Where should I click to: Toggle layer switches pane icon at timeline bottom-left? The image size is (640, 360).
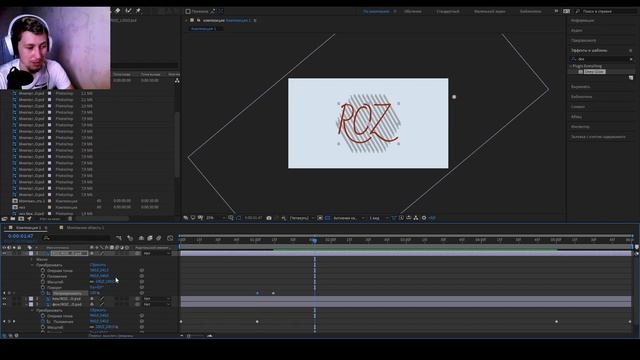[x=4, y=336]
